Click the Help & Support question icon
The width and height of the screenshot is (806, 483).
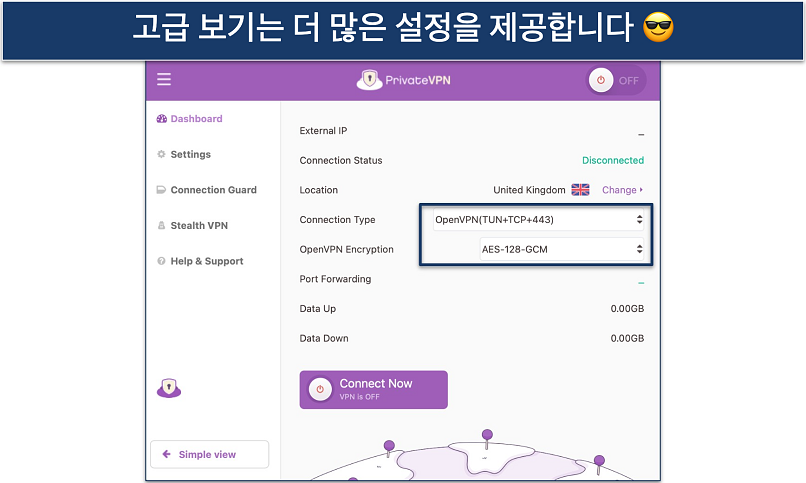pyautogui.click(x=161, y=262)
